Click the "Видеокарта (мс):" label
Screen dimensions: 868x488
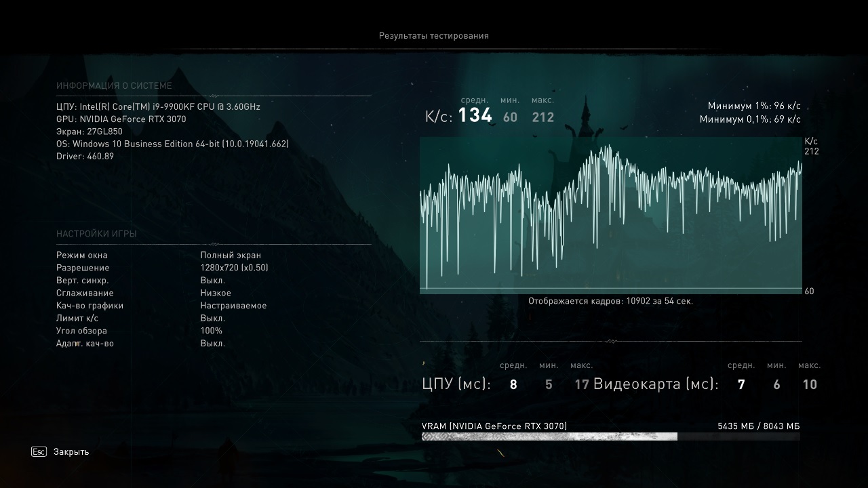click(x=656, y=384)
